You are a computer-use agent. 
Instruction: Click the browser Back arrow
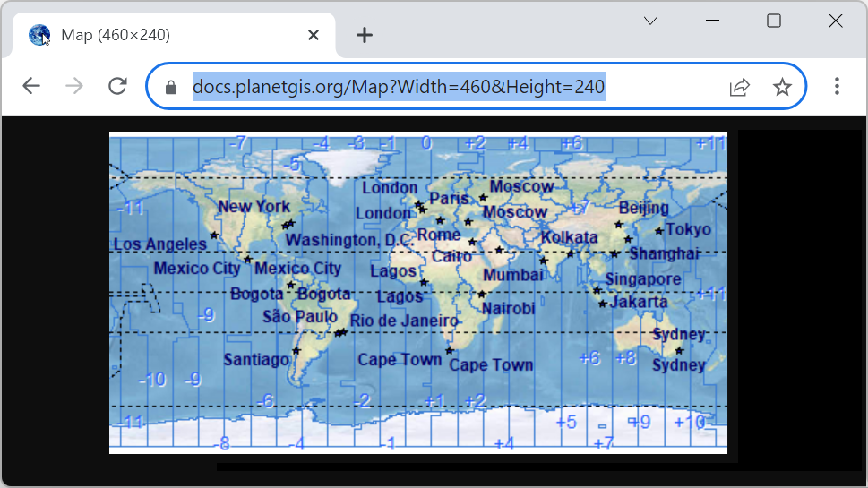click(31, 86)
